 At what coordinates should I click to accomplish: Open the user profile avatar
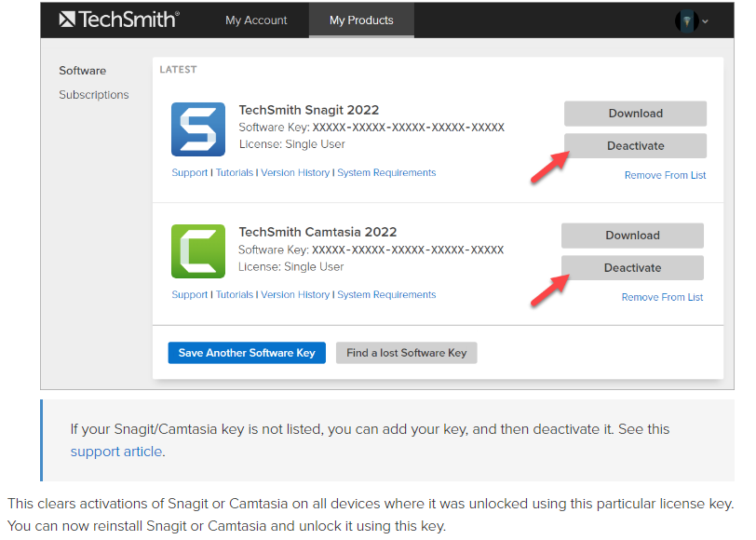(685, 20)
